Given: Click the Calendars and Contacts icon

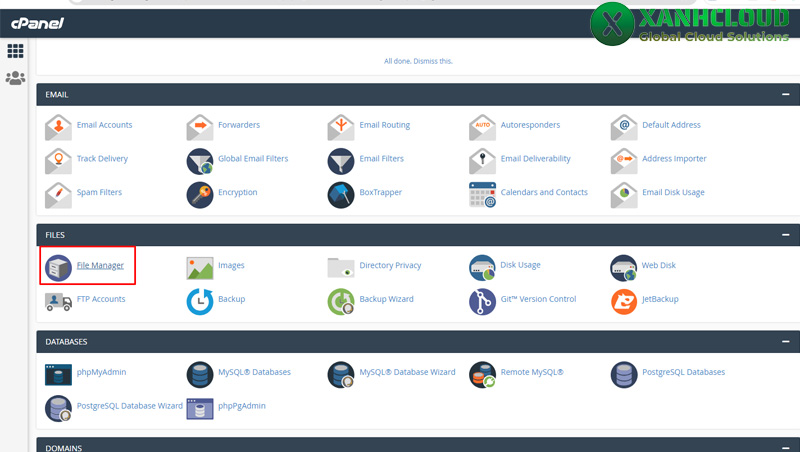Looking at the screenshot, I should (x=482, y=195).
